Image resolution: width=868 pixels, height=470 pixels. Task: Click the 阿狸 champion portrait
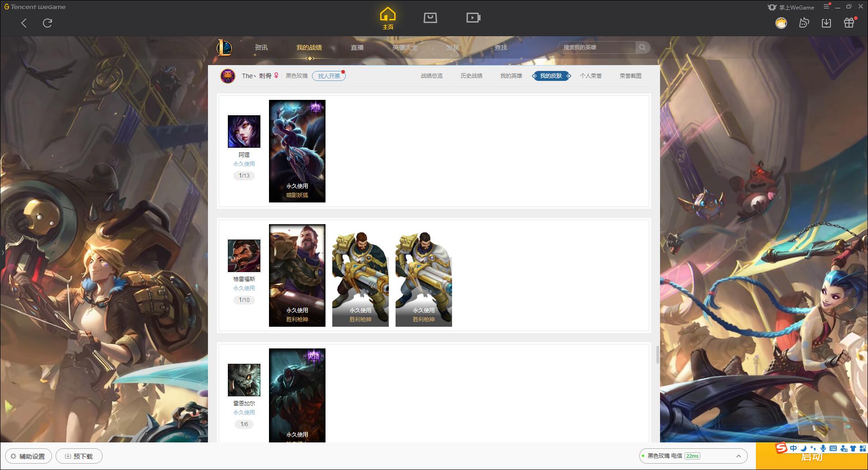click(x=244, y=132)
